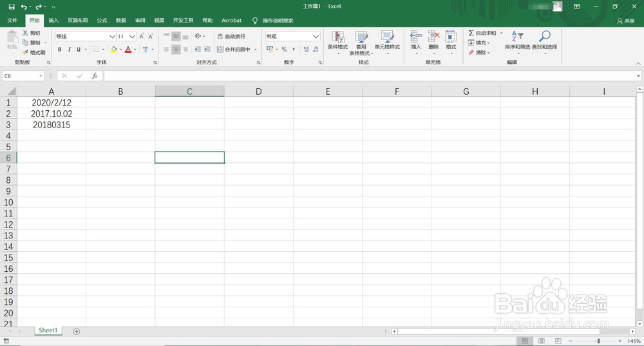Click insert function fx button

95,76
